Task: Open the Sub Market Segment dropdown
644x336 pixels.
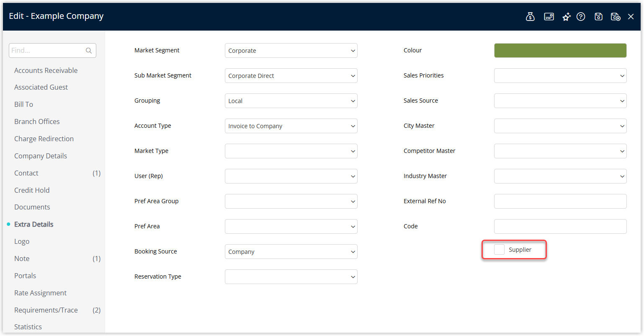Action: pos(291,76)
